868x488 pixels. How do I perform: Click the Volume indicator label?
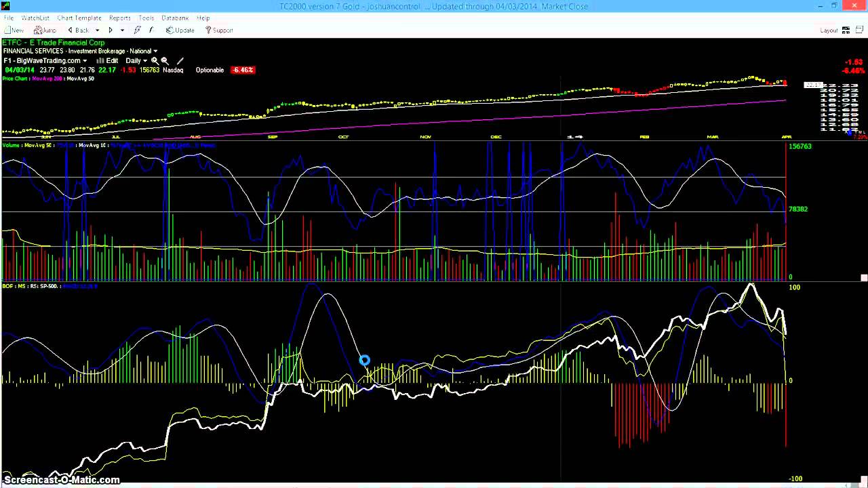[x=11, y=145]
